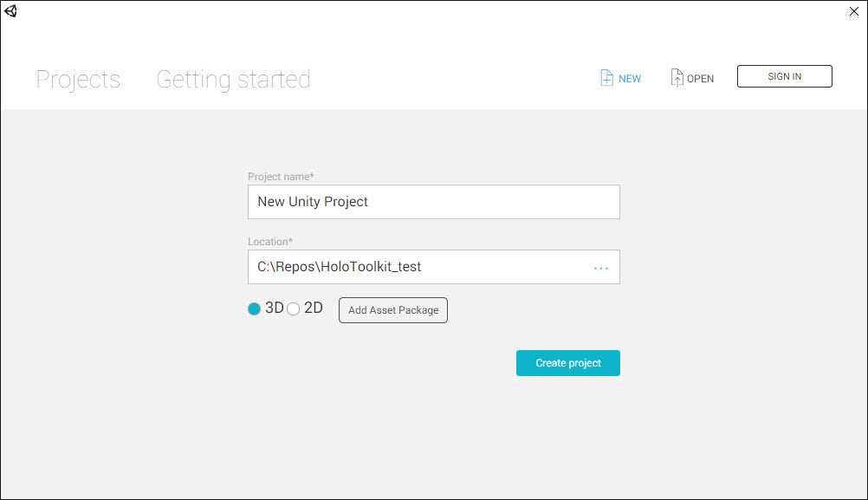Click the Create project button
Viewport: 868px width, 500px height.
[x=567, y=363]
